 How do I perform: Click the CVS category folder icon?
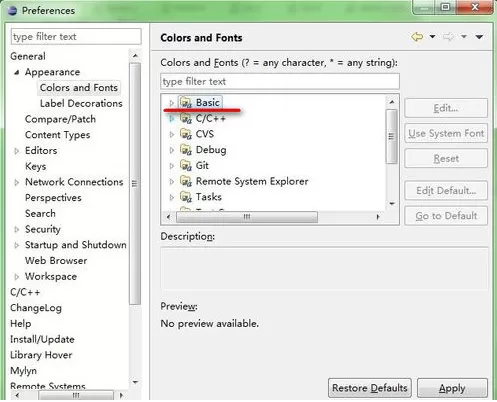[x=186, y=134]
